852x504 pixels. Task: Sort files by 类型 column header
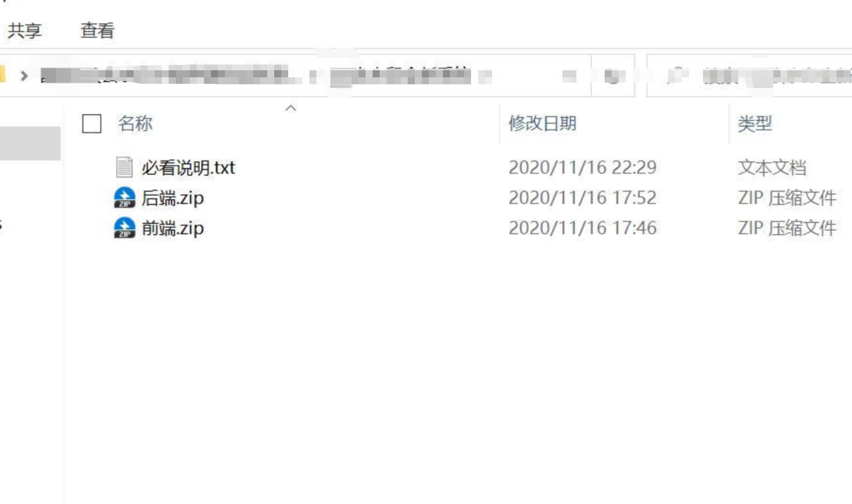tap(755, 124)
